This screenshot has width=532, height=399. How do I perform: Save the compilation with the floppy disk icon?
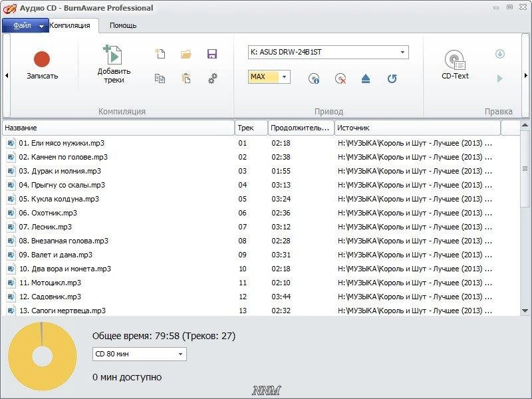[212, 54]
